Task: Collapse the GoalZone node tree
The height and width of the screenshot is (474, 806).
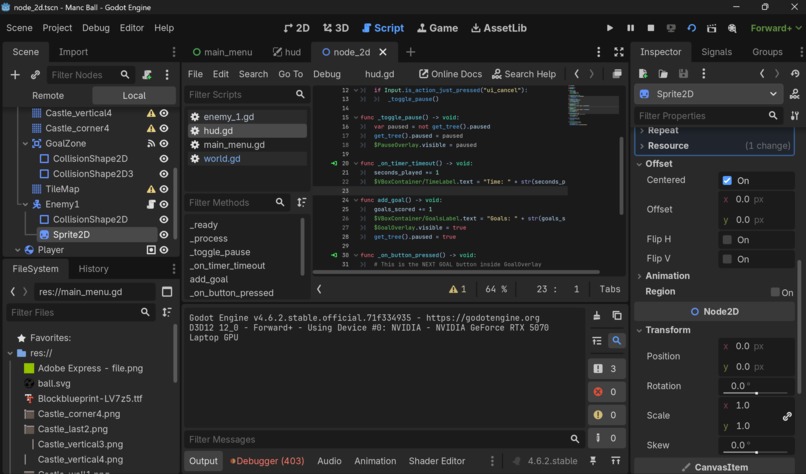Action: click(x=25, y=143)
